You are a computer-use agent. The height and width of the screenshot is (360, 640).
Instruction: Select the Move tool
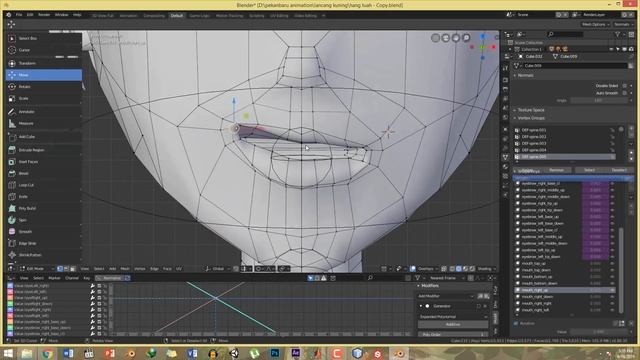(44, 75)
